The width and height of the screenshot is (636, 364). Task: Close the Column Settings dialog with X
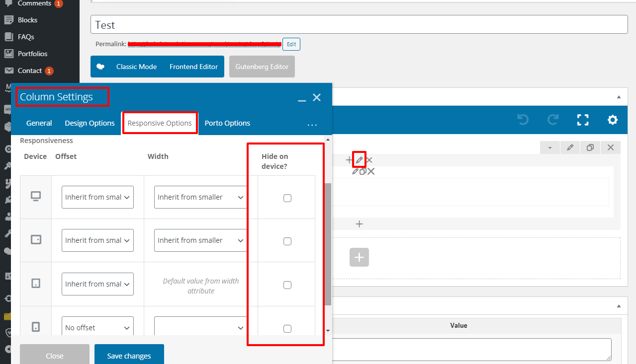(x=317, y=97)
